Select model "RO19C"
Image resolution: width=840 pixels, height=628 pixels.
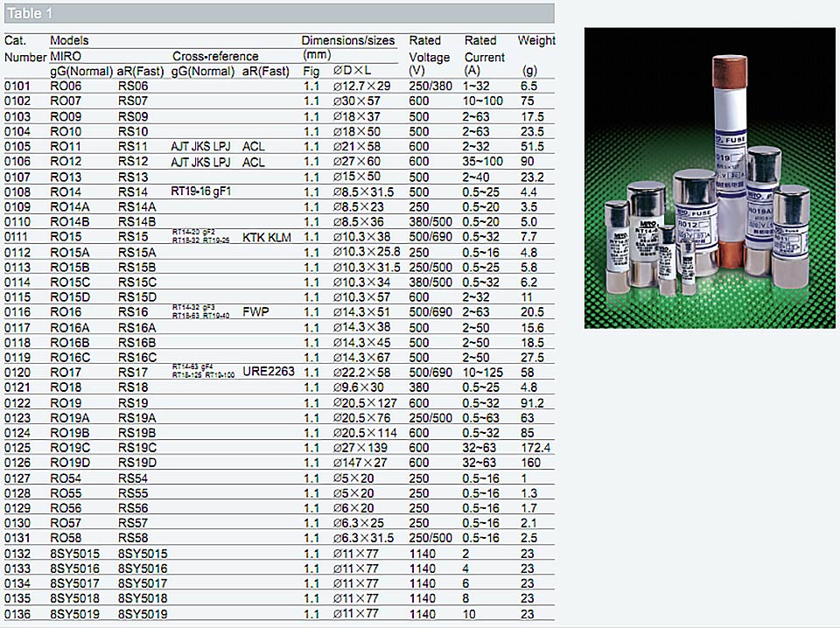coord(70,448)
